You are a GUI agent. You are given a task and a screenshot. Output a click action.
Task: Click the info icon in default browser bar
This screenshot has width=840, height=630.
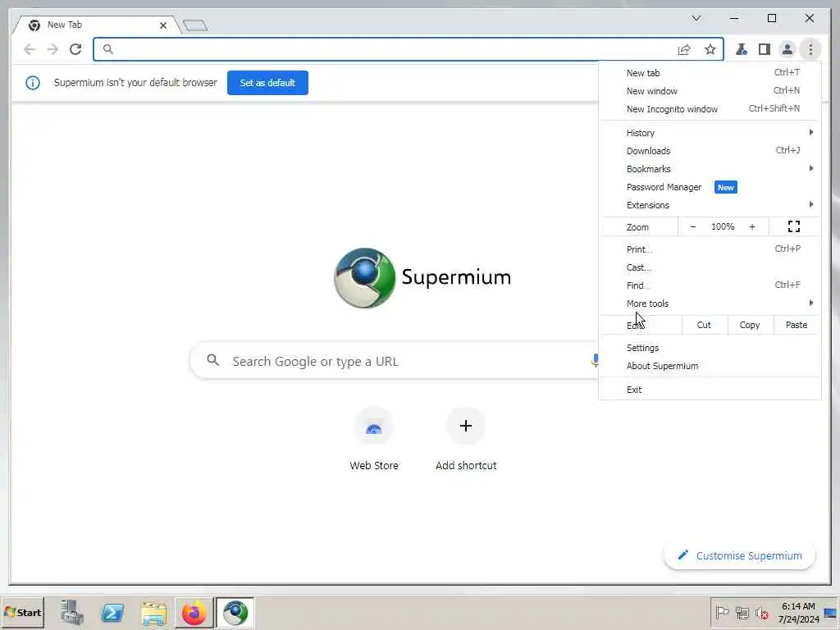pos(33,83)
